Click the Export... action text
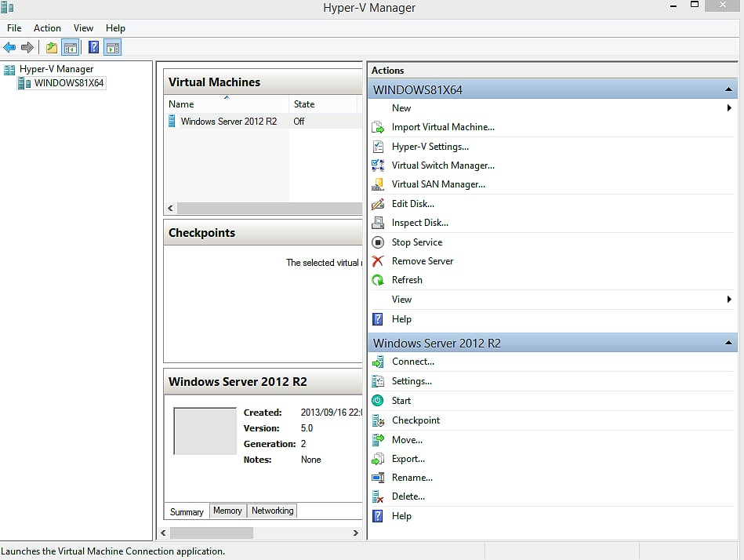The image size is (744, 560). click(408, 459)
